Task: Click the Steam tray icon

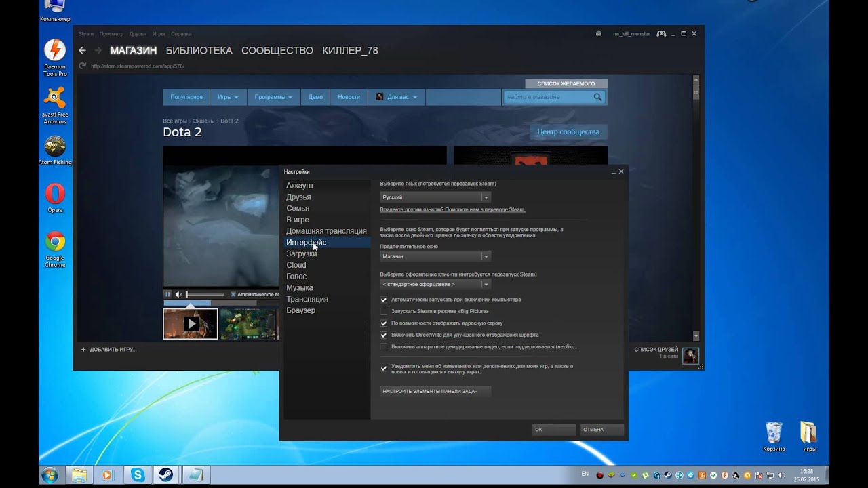Action: (x=668, y=475)
